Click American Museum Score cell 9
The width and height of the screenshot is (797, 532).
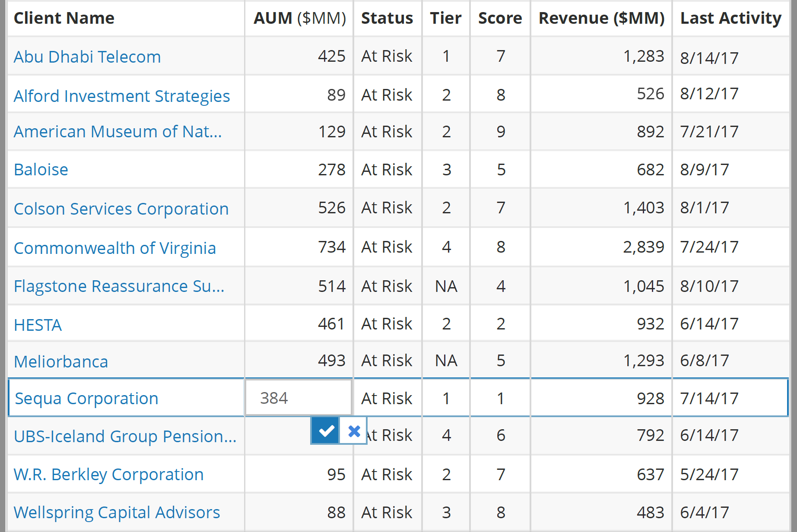click(x=501, y=131)
